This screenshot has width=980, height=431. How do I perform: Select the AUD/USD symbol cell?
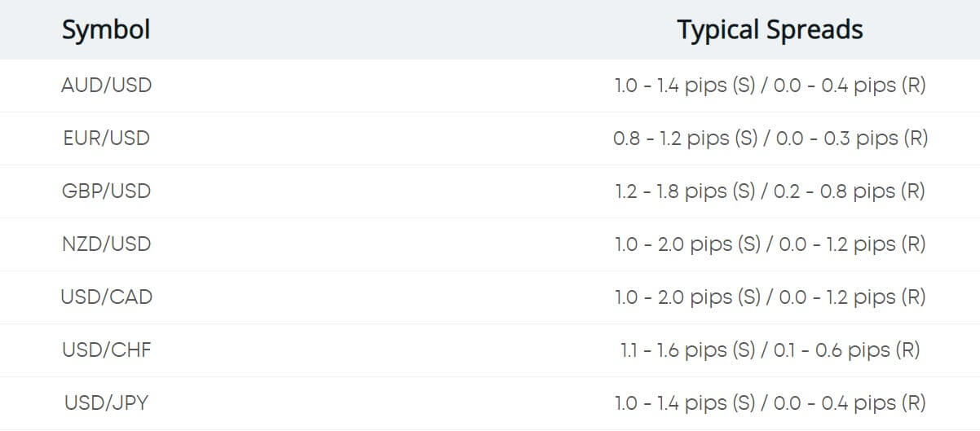[106, 85]
